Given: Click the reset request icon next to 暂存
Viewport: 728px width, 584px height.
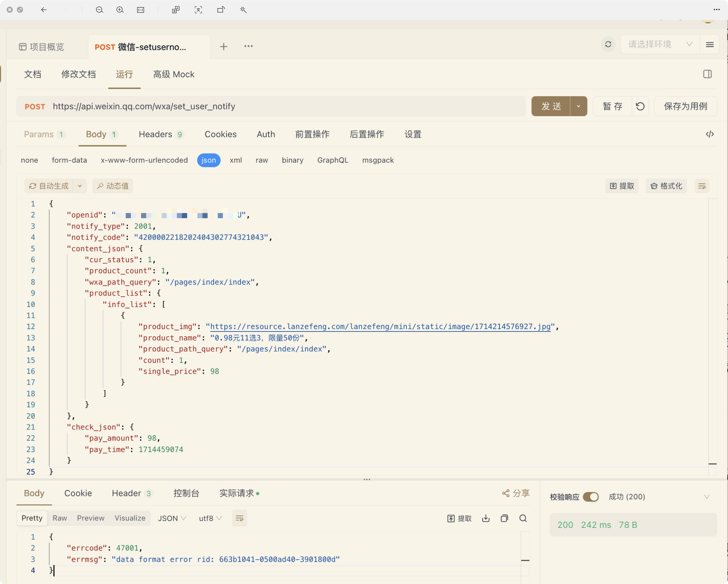Looking at the screenshot, I should coord(640,106).
